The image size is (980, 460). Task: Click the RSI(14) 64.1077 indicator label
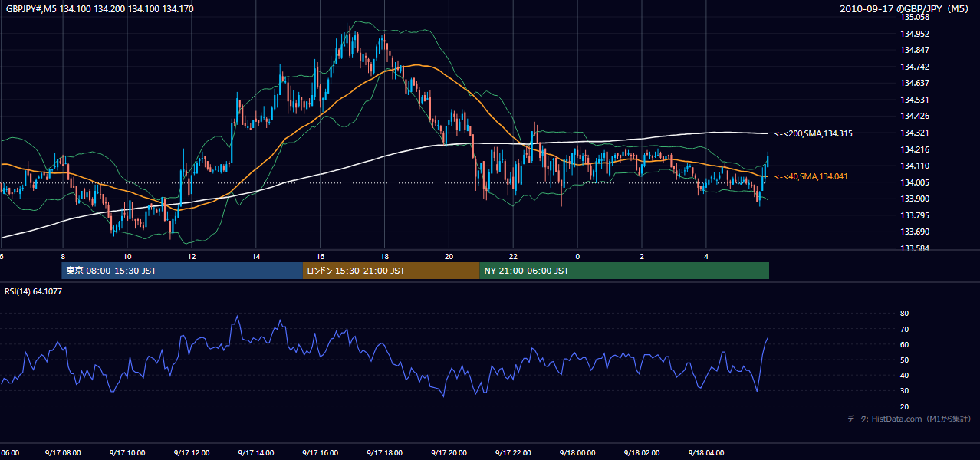coord(34,291)
